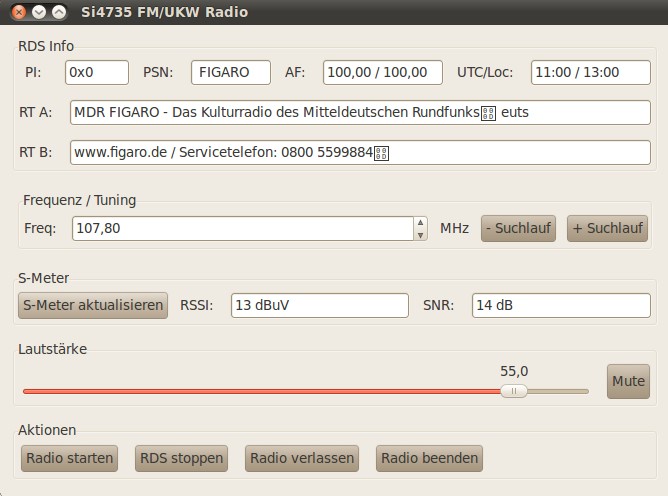Click the RT A radio text field

point(360,113)
